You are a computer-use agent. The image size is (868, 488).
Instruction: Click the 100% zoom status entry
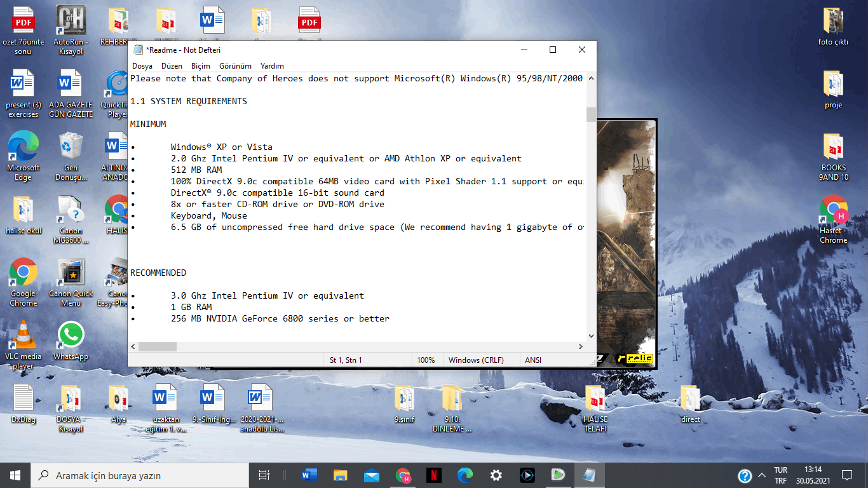point(426,360)
